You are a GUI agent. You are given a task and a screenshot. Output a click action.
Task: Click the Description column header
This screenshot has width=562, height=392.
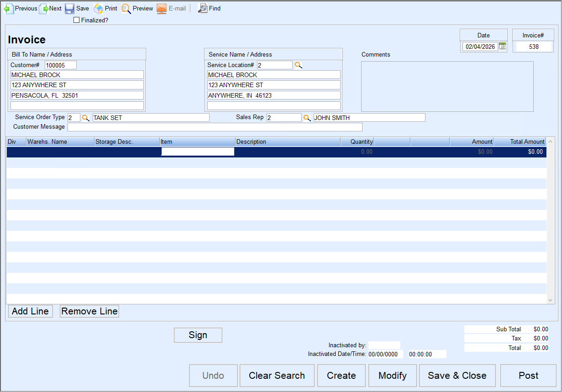pyautogui.click(x=288, y=142)
